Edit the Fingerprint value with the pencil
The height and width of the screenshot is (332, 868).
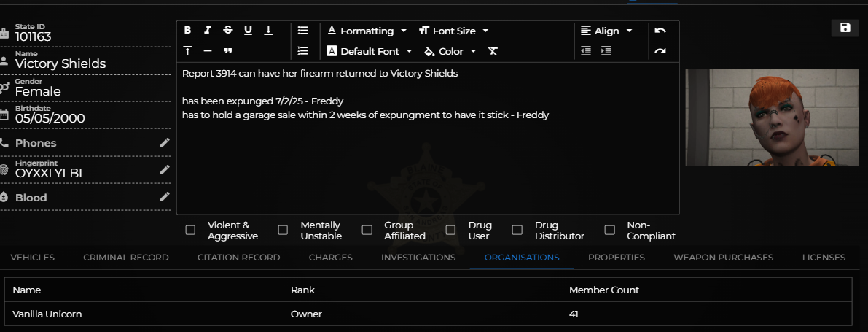165,169
